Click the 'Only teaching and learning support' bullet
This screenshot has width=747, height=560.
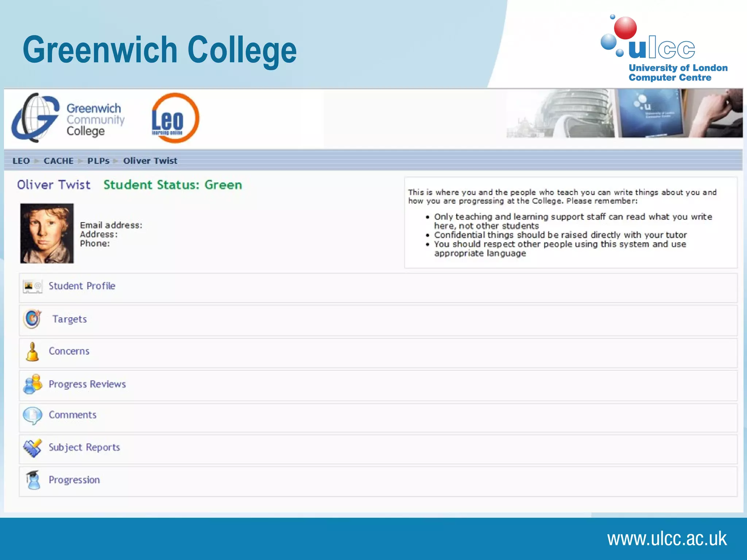[x=573, y=221]
